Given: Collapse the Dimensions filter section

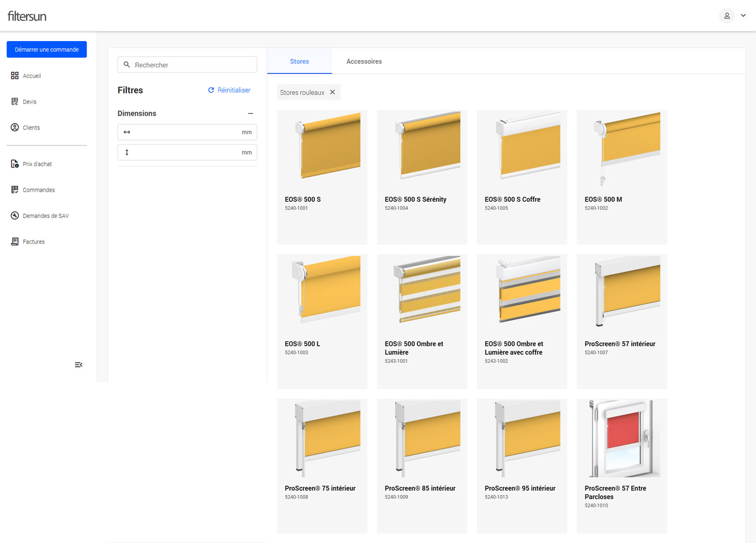Looking at the screenshot, I should click(250, 113).
